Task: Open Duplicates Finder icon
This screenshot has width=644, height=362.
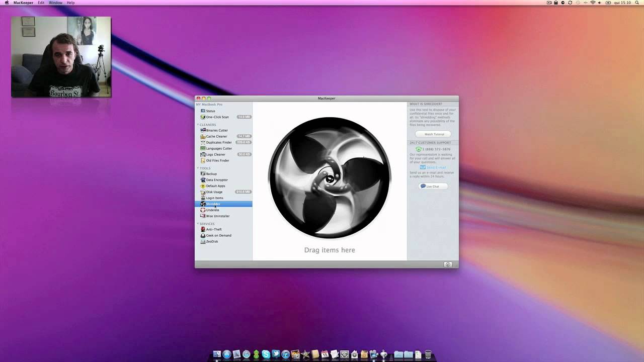Action: click(x=203, y=142)
